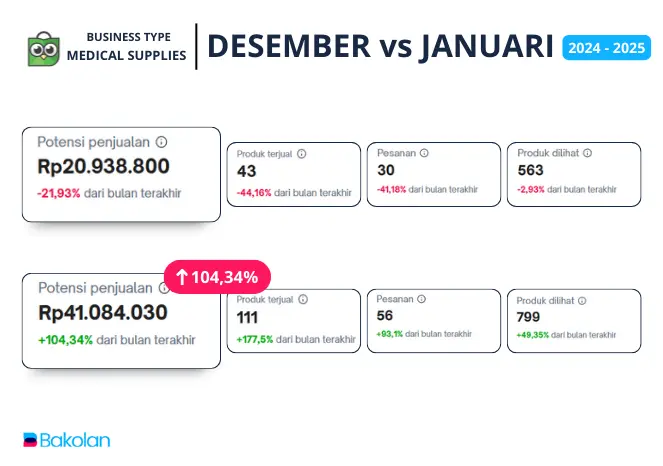
Task: Click the info icon in the Produk terjual 111 card
Action: pos(301,299)
